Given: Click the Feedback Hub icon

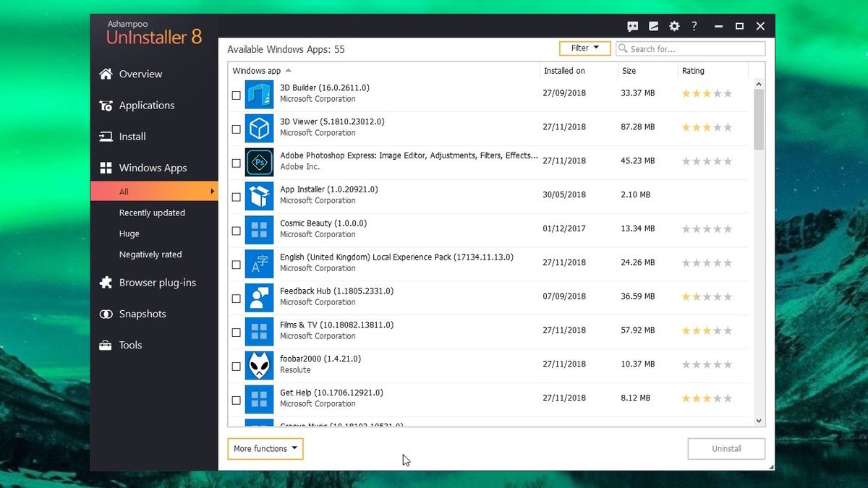Looking at the screenshot, I should pyautogui.click(x=259, y=298).
